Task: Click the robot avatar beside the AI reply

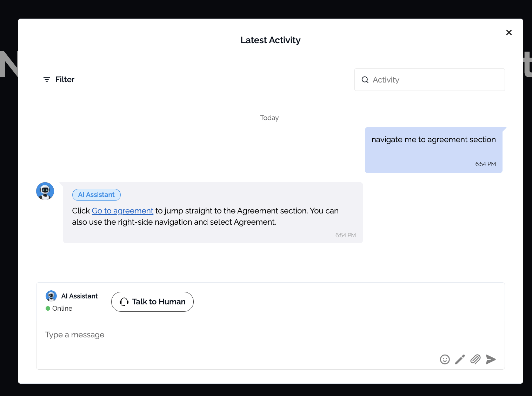Action: click(45, 191)
